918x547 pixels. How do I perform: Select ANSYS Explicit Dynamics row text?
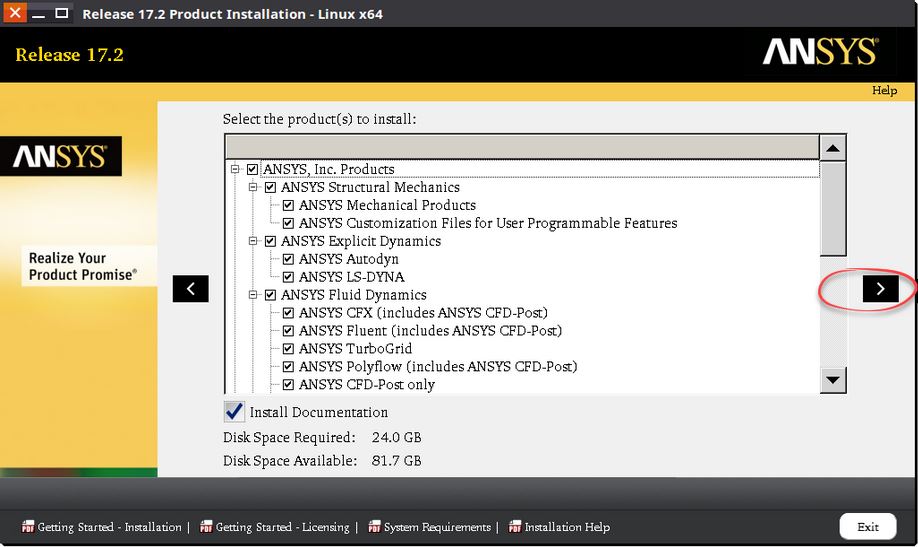coord(361,241)
